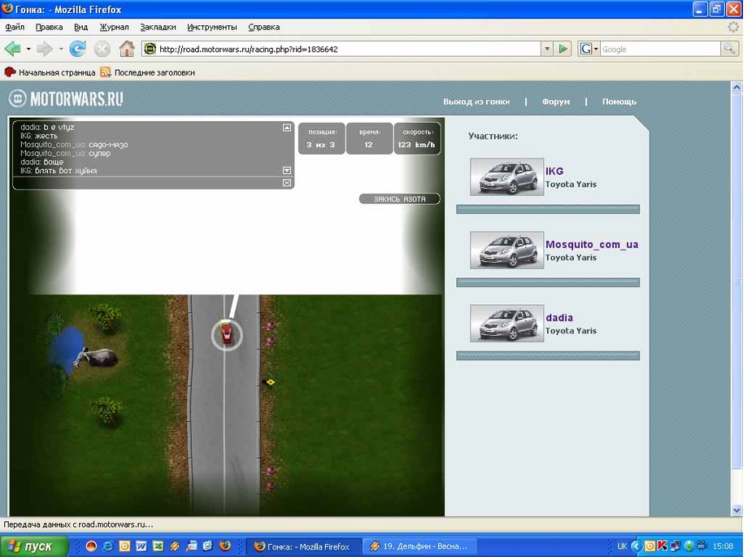Click the Forward navigation arrow
756x557 pixels.
[x=45, y=49]
